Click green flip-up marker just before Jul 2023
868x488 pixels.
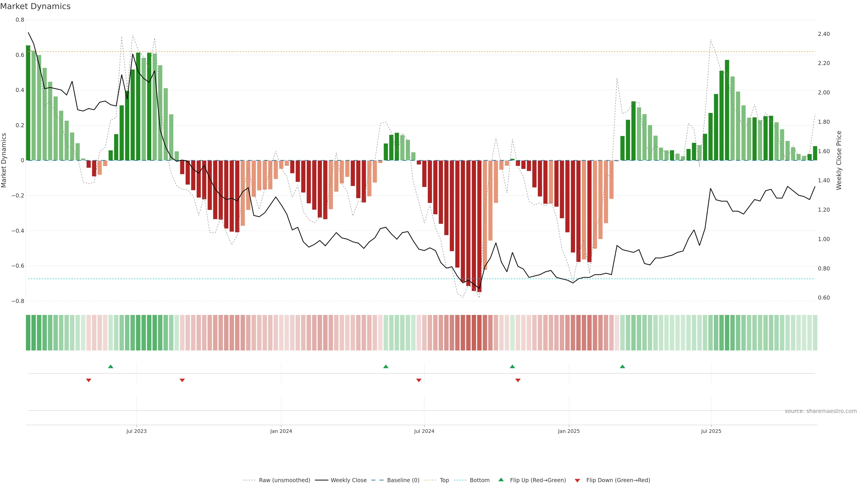pos(111,366)
